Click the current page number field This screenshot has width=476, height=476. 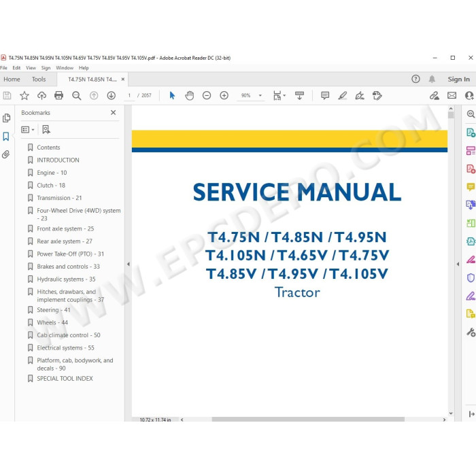click(x=129, y=96)
